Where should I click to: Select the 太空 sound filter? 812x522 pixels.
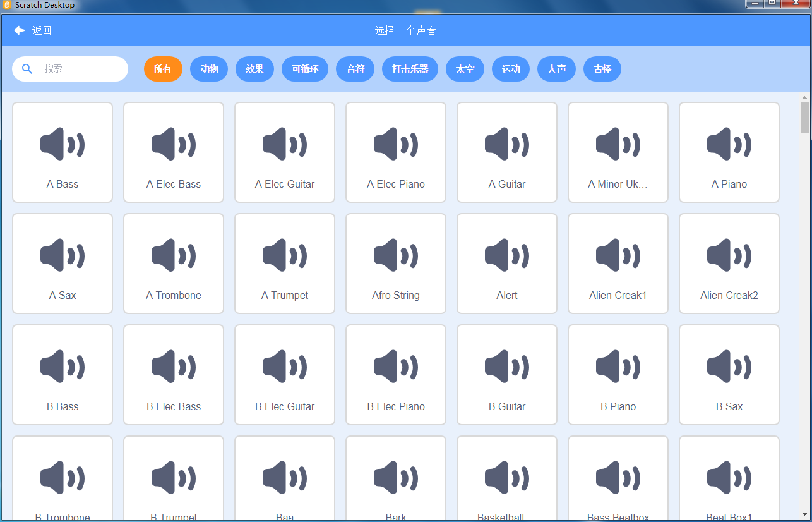465,69
